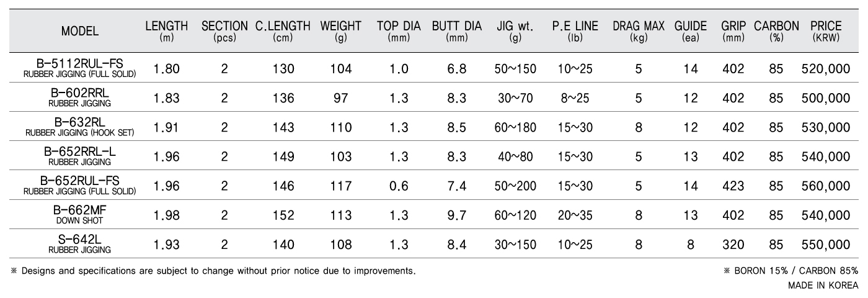
Task: Click the 423 grip value
Action: click(733, 185)
